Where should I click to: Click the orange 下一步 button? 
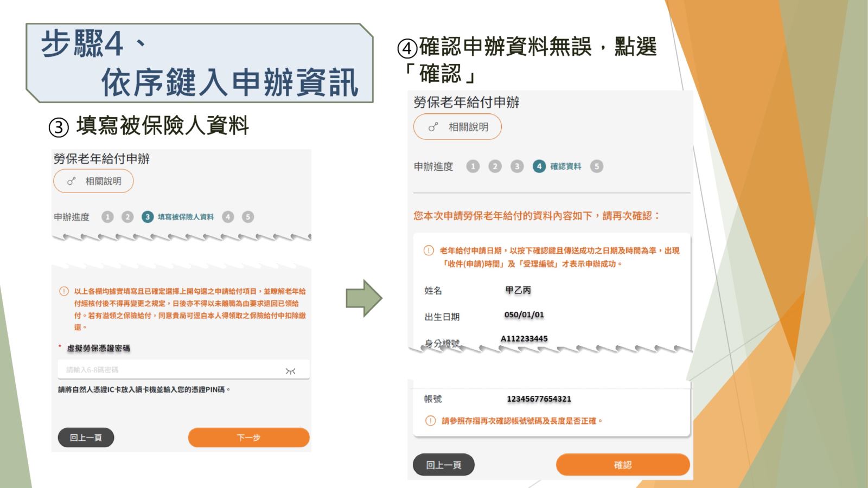tap(249, 438)
